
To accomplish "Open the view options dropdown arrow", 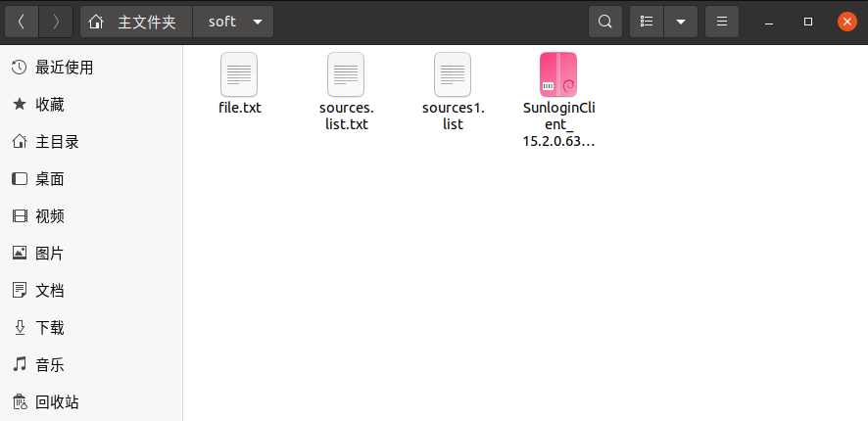I will tap(681, 22).
